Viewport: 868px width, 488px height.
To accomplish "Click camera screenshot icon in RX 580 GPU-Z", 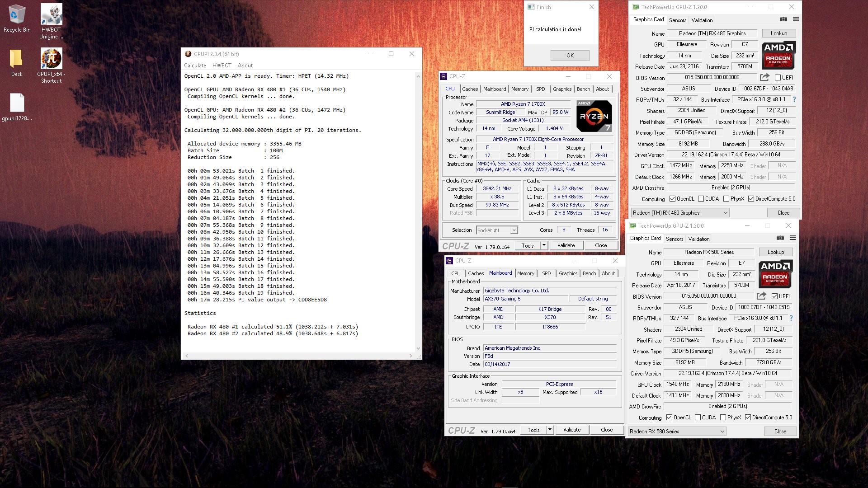I will (780, 238).
